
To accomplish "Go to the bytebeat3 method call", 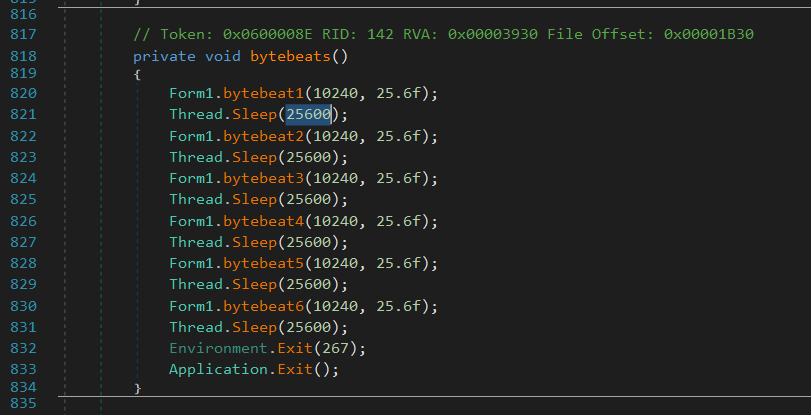I will pos(264,179).
